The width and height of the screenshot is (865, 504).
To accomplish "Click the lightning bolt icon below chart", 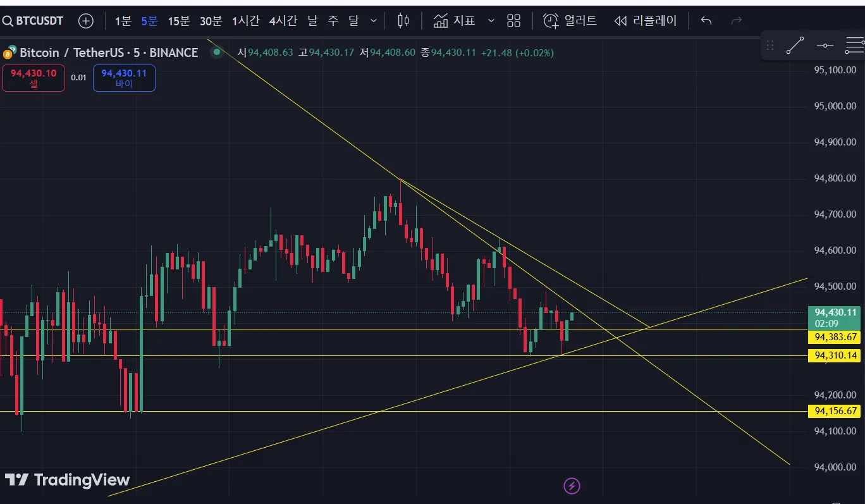I will [x=572, y=486].
